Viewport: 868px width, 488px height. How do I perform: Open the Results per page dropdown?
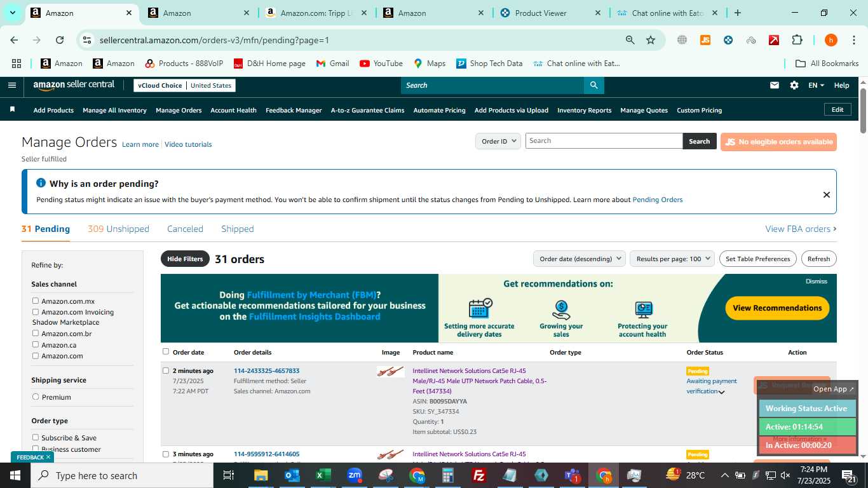point(672,259)
